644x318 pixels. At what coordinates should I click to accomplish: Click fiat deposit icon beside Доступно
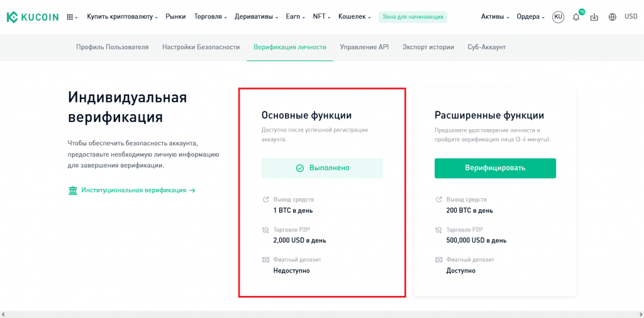click(438, 260)
